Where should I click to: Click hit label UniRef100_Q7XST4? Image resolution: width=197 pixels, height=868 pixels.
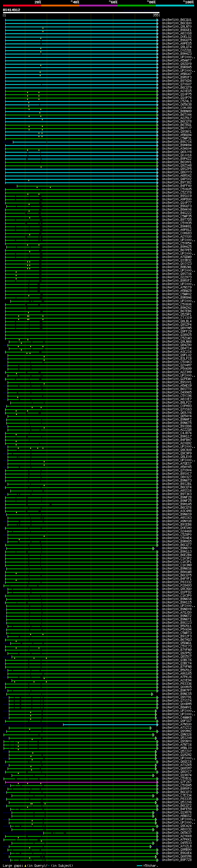177,700
